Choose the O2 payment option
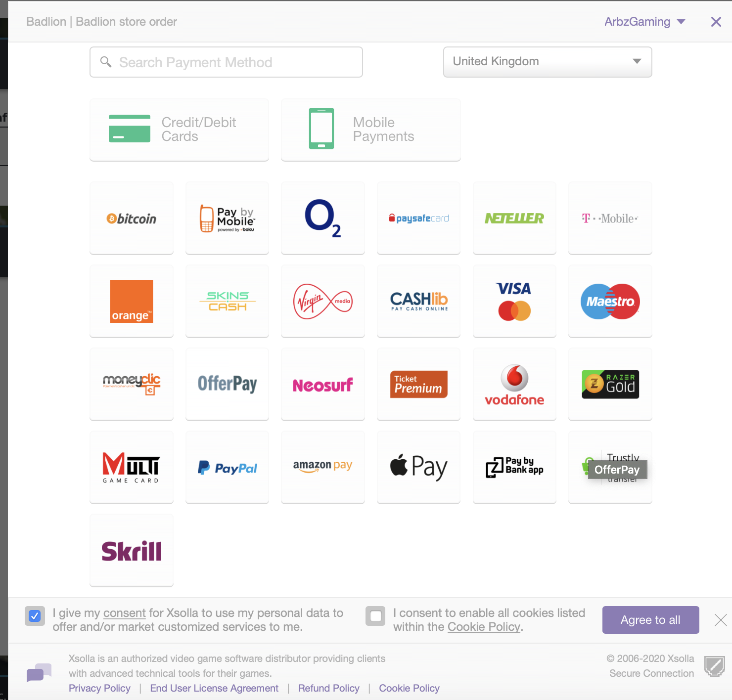This screenshot has width=732, height=700. (323, 218)
